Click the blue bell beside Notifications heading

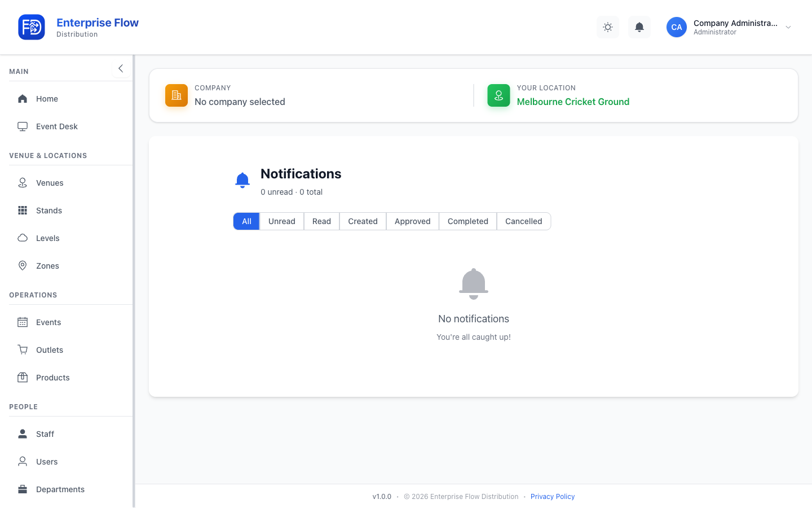pyautogui.click(x=242, y=180)
